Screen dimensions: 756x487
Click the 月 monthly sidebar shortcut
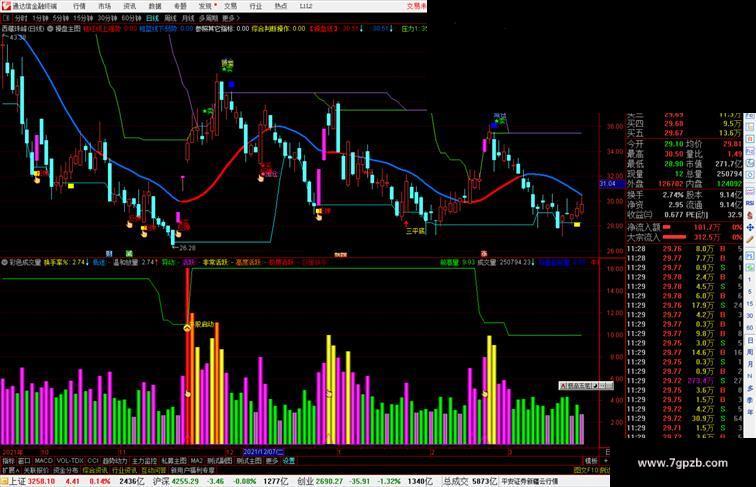(750, 364)
